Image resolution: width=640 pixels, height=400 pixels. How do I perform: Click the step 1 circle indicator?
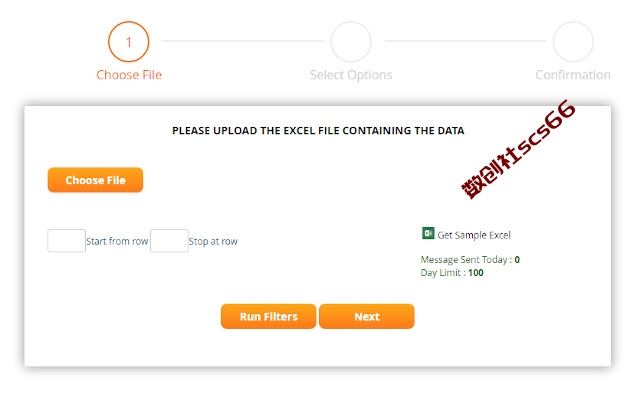pyautogui.click(x=129, y=42)
